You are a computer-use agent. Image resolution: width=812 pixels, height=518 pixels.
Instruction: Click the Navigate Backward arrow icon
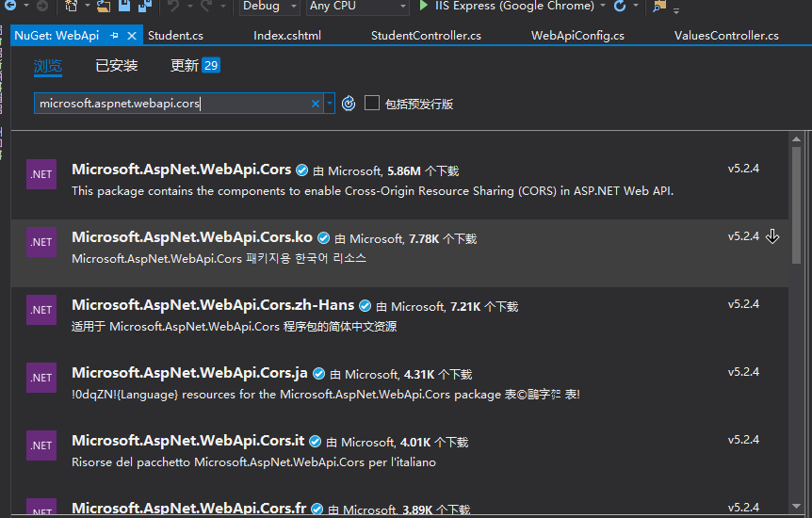click(9, 6)
